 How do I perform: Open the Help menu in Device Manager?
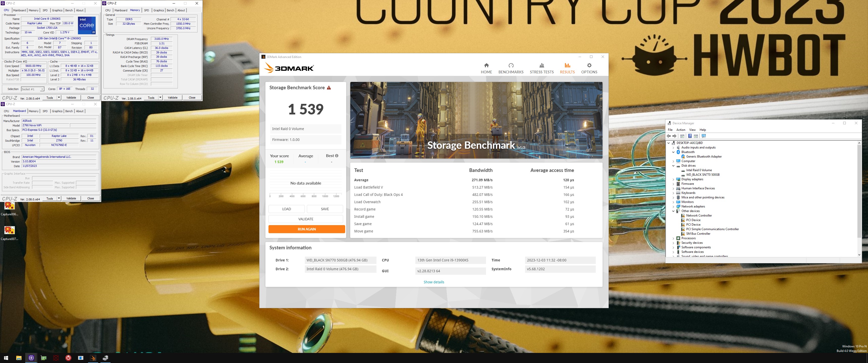702,130
